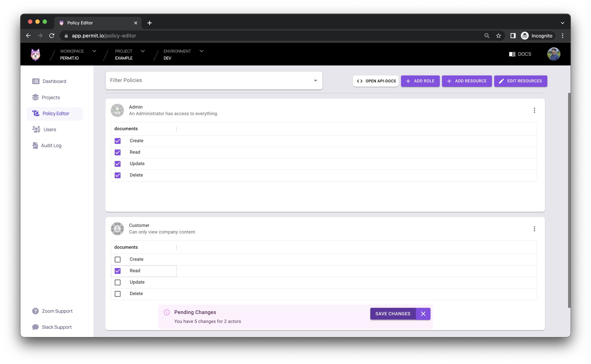Image resolution: width=591 pixels, height=364 pixels.
Task: Disable the Customer Read documents checkbox
Action: (x=117, y=270)
